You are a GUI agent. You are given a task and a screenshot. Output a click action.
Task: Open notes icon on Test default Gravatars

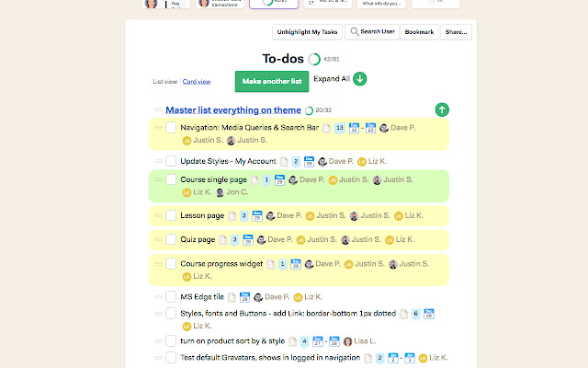(368, 358)
